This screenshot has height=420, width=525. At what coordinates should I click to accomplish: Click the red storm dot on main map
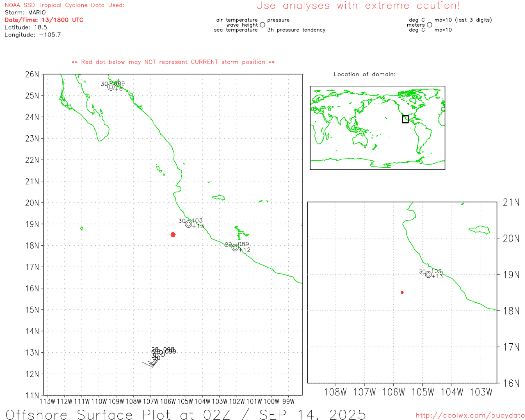pos(173,235)
